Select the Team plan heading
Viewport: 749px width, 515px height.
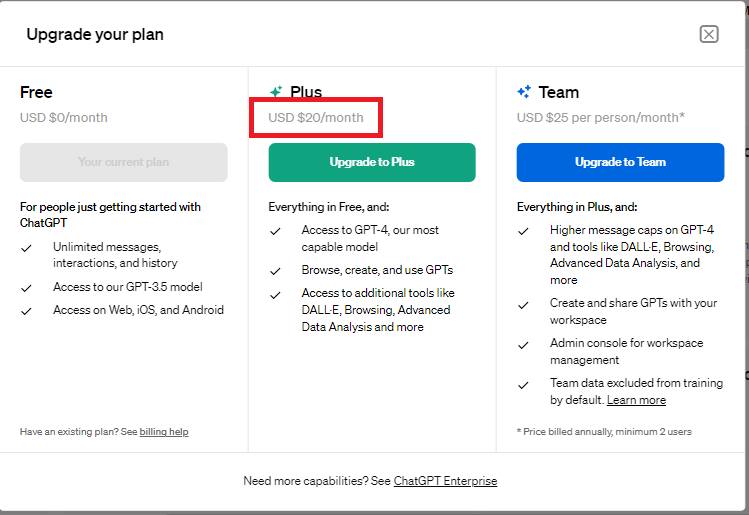point(558,92)
